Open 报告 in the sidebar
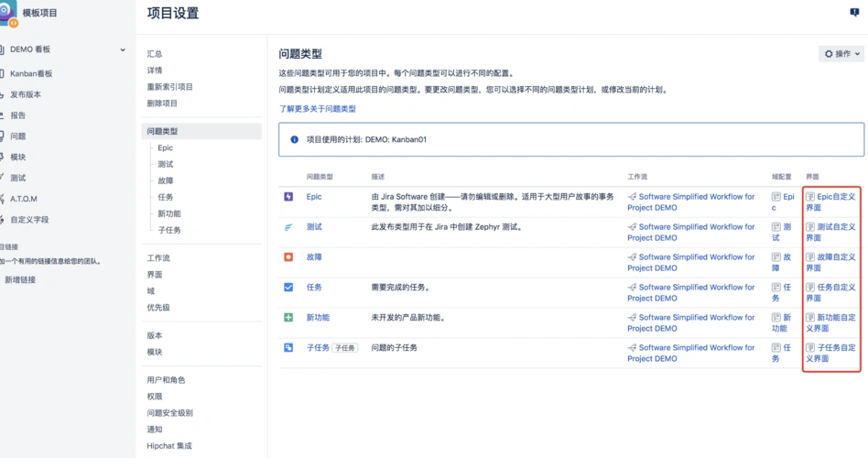The height and width of the screenshot is (458, 868). click(17, 115)
